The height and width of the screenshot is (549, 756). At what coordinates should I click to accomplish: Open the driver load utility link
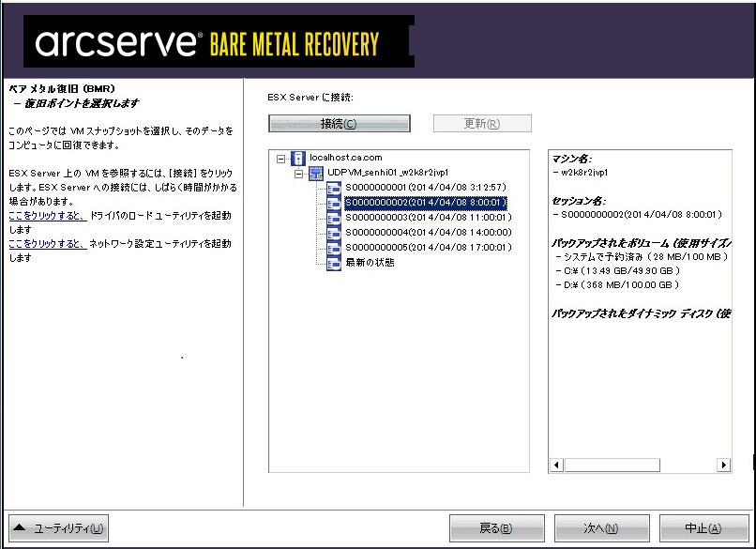point(48,216)
